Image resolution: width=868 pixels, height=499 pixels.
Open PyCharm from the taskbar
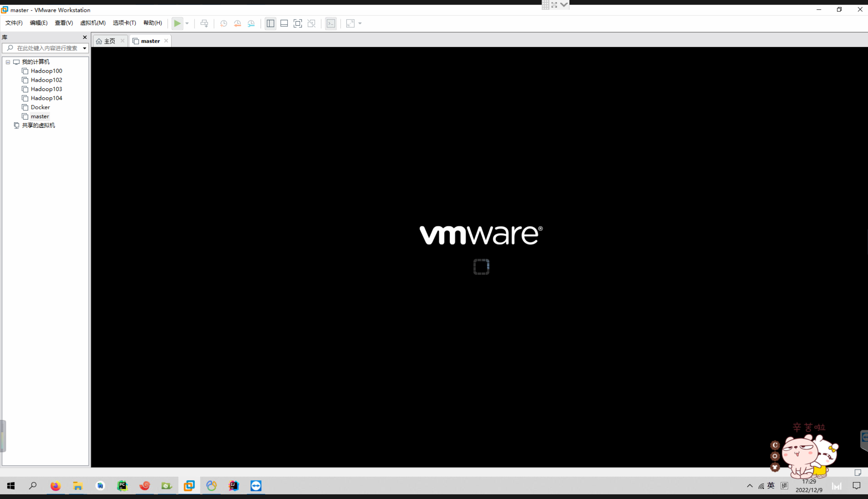point(122,486)
